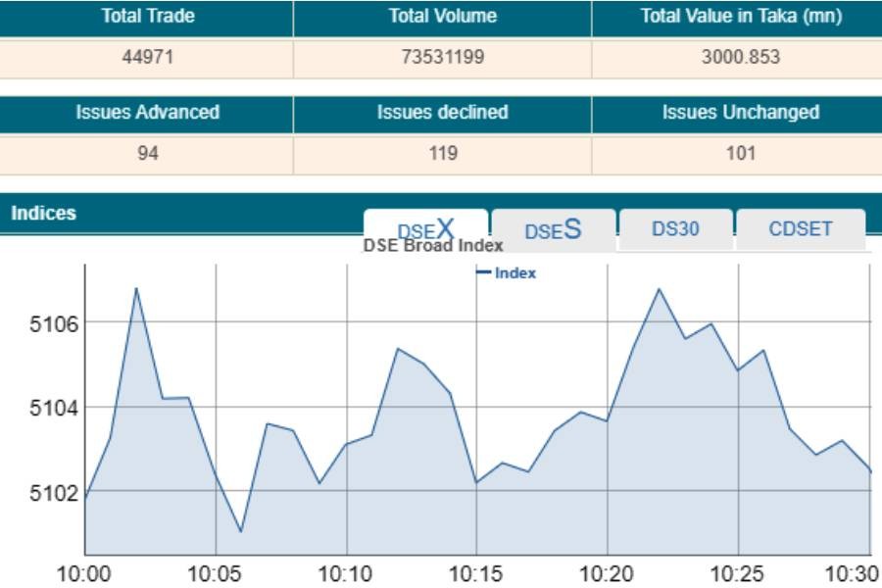Switch to the DSEX index tab
Image resolution: width=882 pixels, height=588 pixels.
pyautogui.click(x=425, y=229)
